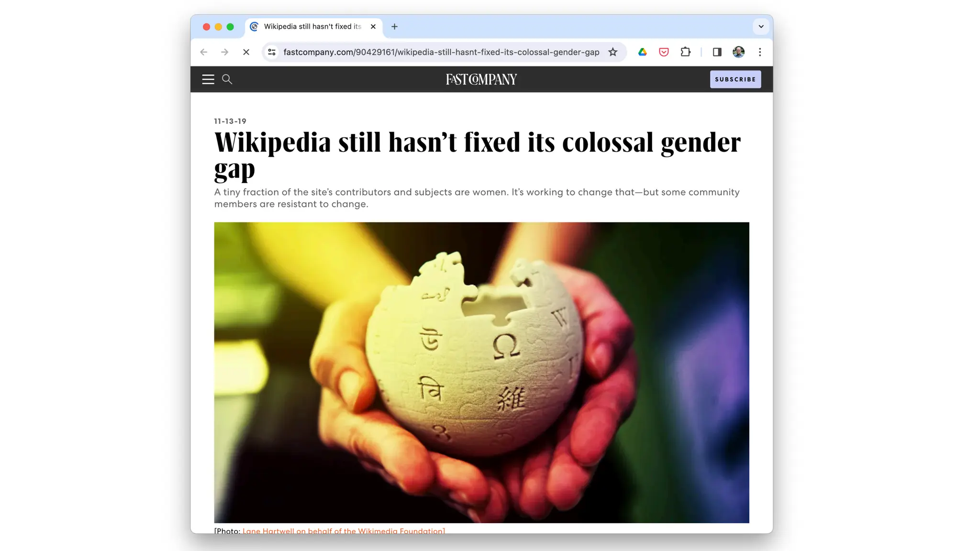Viewport: 980px width, 551px height.
Task: Open the Google Drive extension icon
Action: [642, 52]
